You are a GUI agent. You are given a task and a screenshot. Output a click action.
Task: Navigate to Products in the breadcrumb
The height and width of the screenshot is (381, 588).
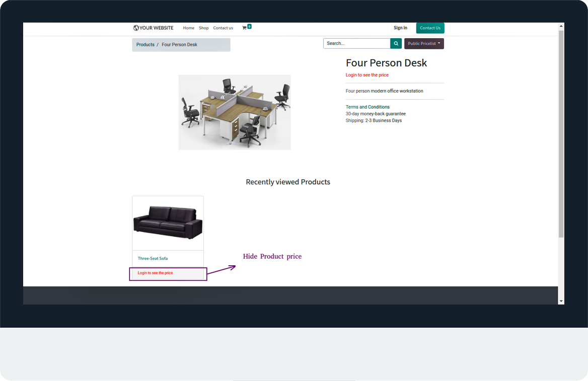point(145,45)
